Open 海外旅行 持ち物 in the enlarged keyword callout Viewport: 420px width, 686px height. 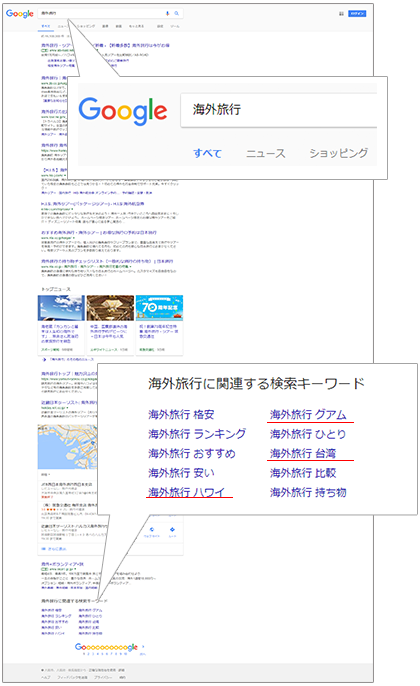coord(308,492)
